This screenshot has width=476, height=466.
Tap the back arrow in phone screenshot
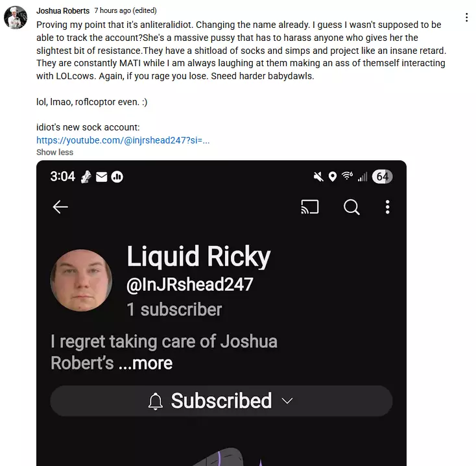pyautogui.click(x=60, y=207)
